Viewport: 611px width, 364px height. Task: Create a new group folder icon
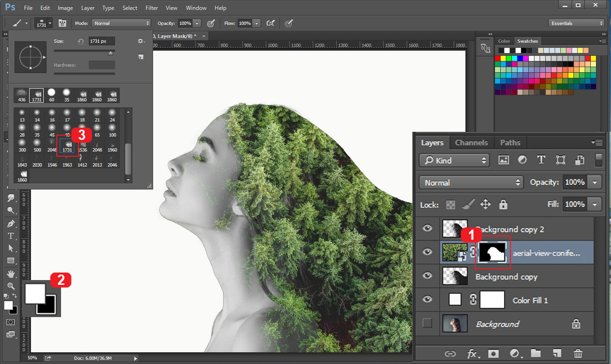point(536,354)
